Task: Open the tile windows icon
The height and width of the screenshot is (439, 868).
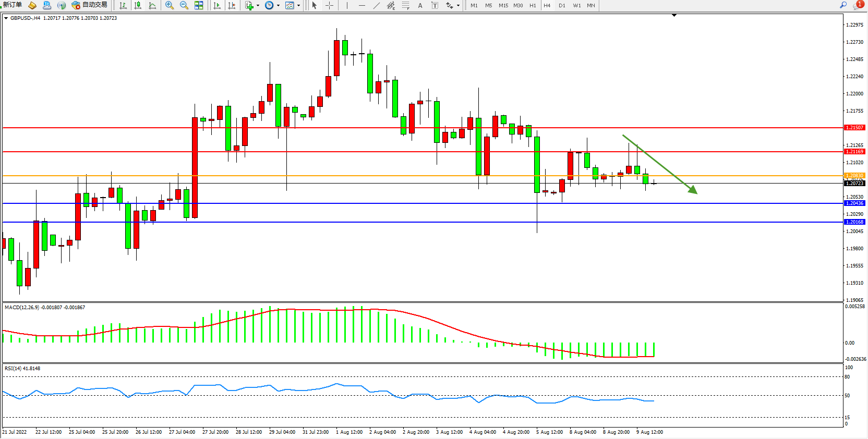Action: pos(199,5)
